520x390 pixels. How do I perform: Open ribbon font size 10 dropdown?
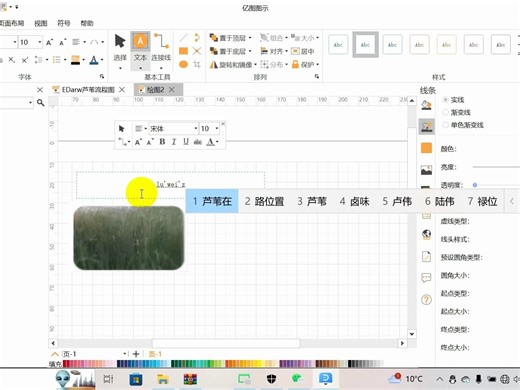pyautogui.click(x=40, y=42)
